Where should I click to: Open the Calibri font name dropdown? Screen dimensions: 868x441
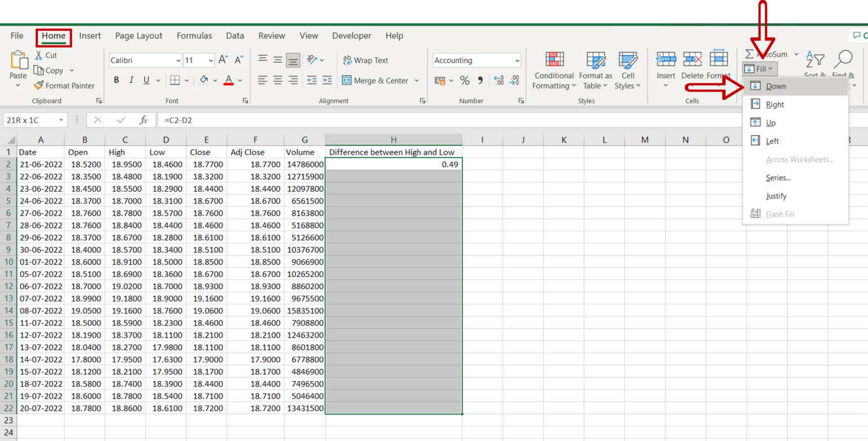click(x=179, y=60)
